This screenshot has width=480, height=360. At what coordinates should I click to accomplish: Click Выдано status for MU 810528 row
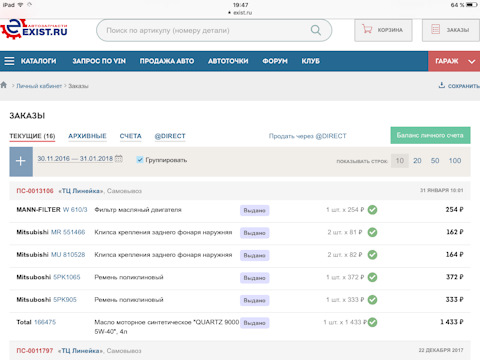tap(255, 255)
